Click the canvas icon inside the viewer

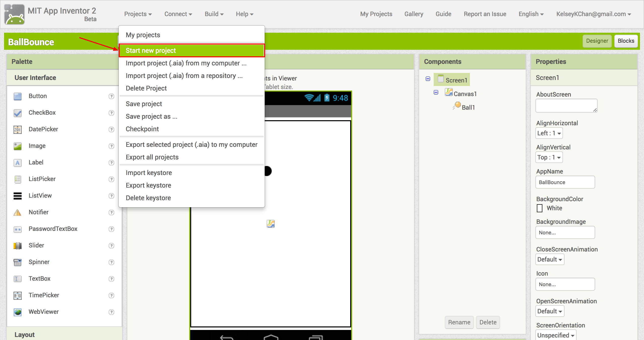point(271,224)
